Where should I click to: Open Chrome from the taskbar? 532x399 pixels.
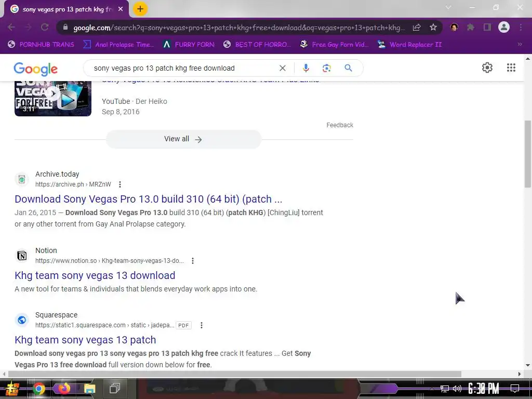38,389
